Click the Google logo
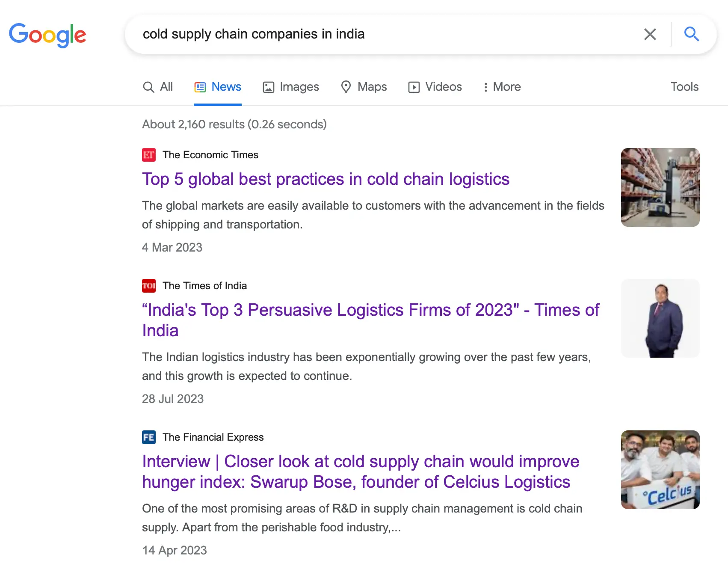728x569 pixels. pyautogui.click(x=47, y=35)
